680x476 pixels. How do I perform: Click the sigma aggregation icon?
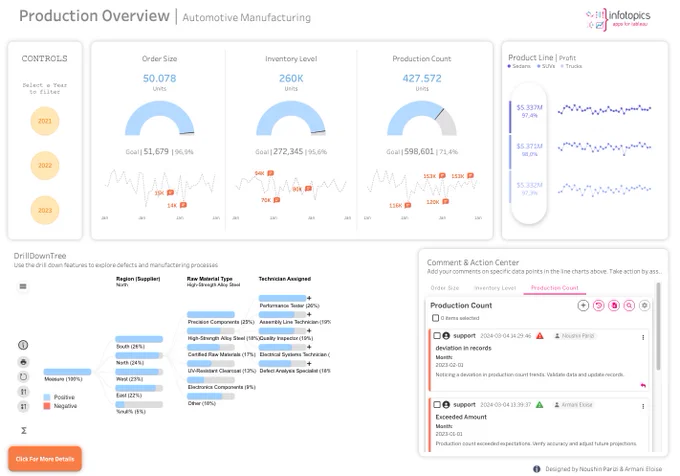(24, 430)
